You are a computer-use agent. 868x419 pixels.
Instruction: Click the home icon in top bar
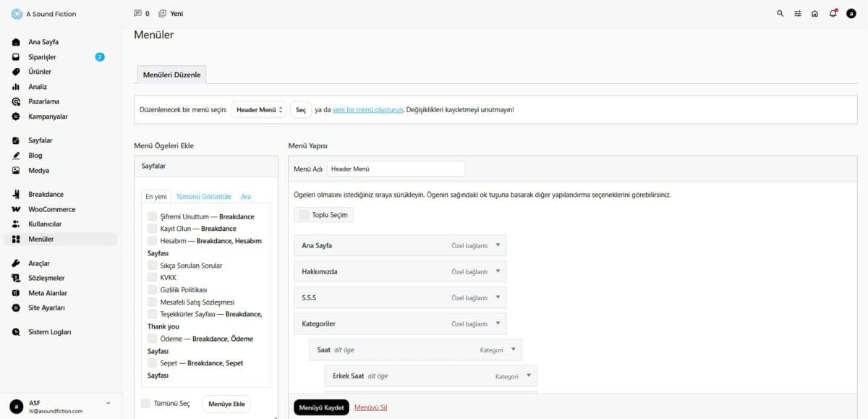814,14
